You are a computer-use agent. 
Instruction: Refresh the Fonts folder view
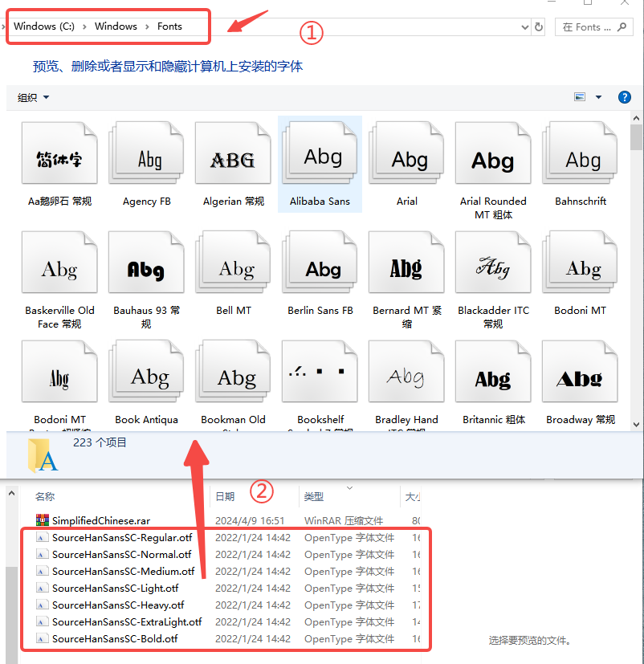point(539,27)
